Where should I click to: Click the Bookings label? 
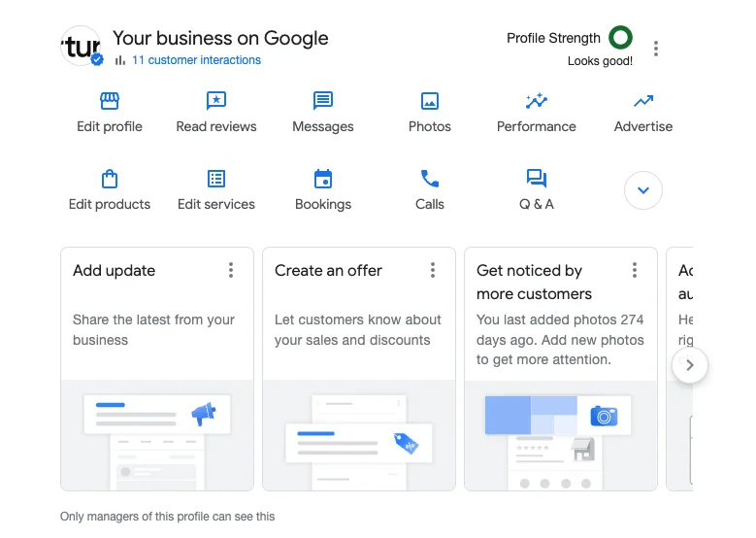[323, 205]
